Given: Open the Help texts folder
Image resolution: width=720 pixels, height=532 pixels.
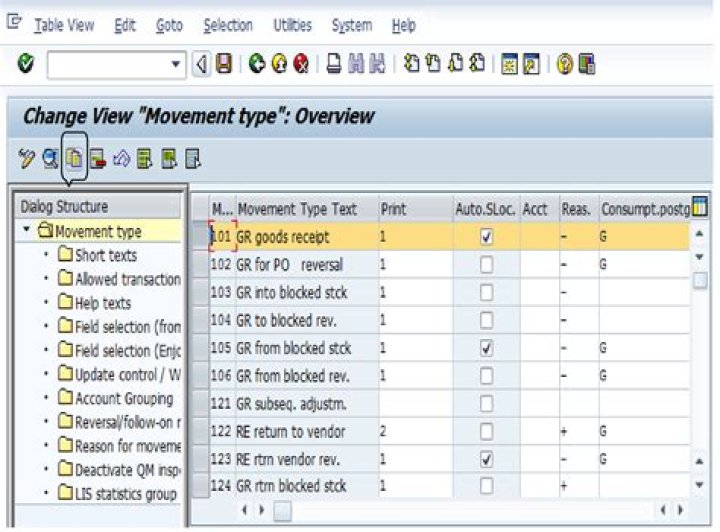Looking at the screenshot, I should pyautogui.click(x=95, y=303).
